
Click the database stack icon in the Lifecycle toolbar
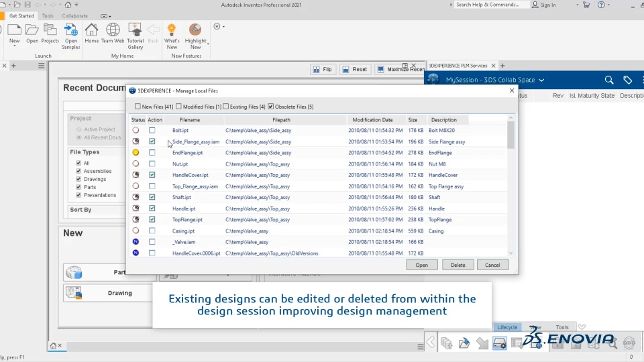[447, 343]
